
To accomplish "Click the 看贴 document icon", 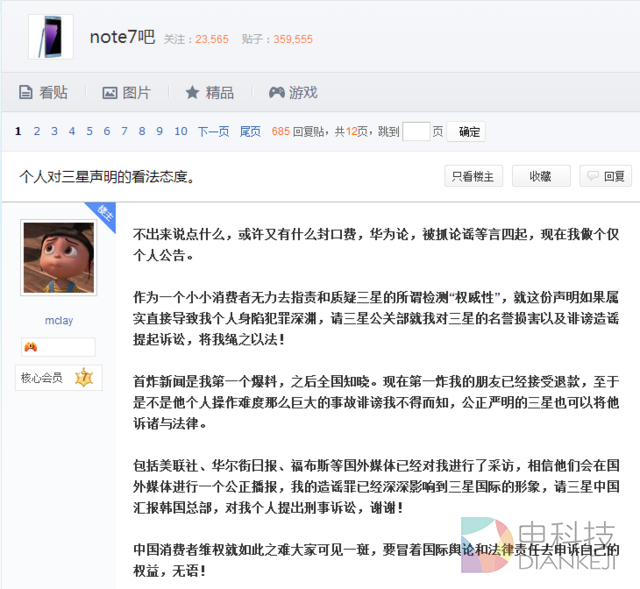I will (26, 93).
